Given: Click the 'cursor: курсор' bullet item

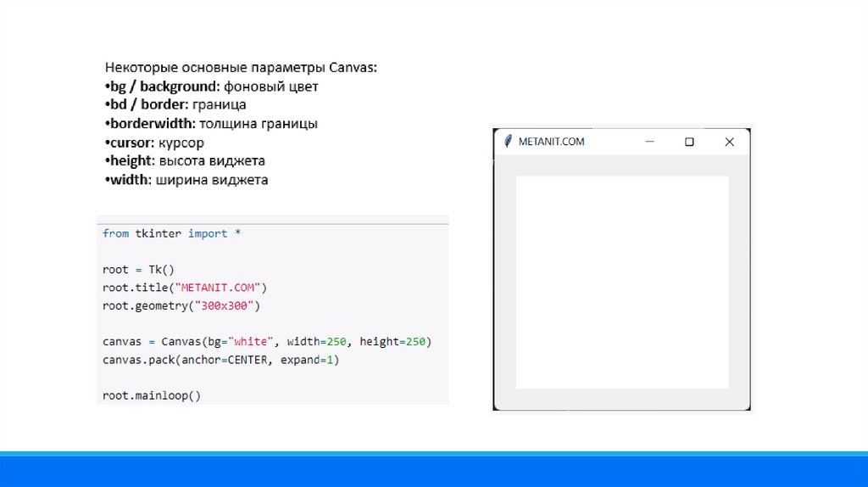Looking at the screenshot, I should (x=154, y=143).
